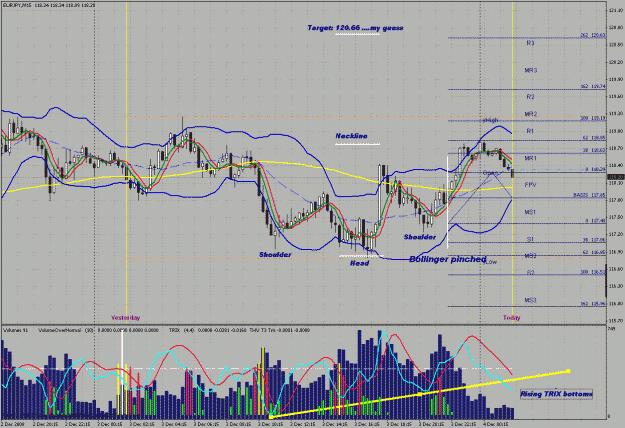Click the MR1 pivot label
625x428 pixels.
click(531, 158)
